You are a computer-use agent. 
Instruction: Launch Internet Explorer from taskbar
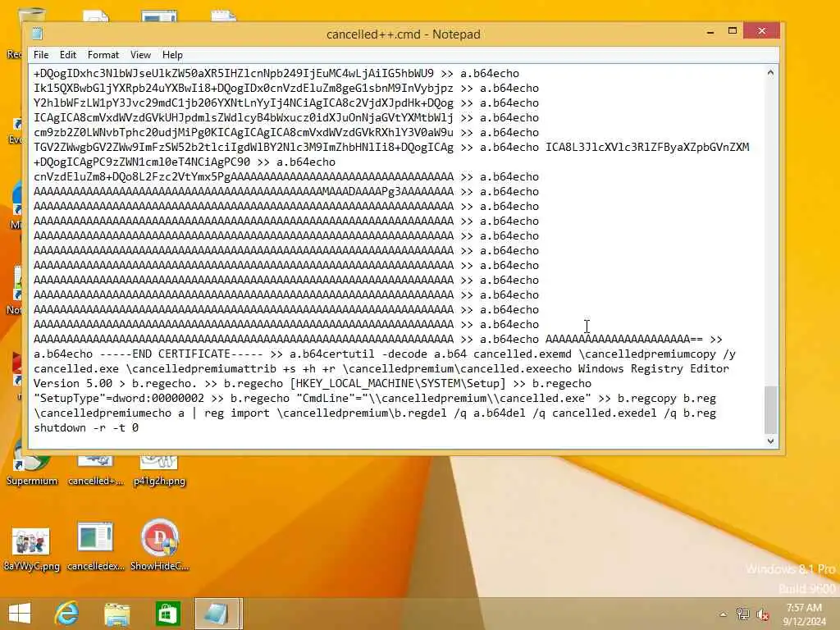click(67, 614)
